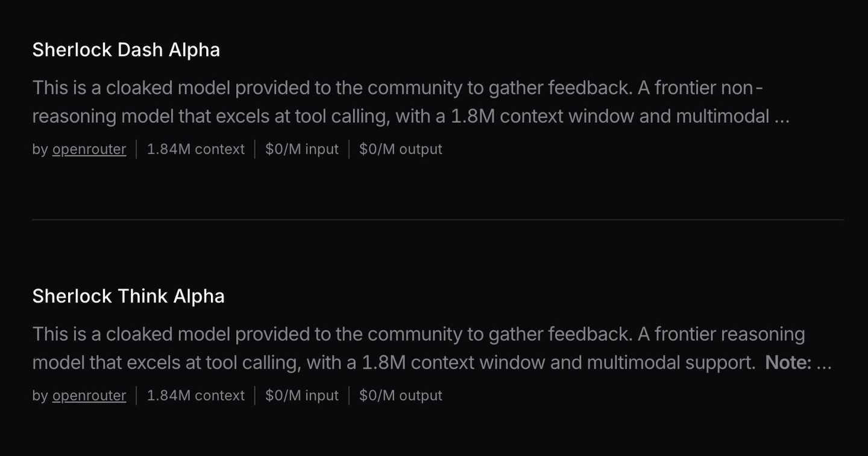Click the horizontal divider between the two models
Viewport: 868px width, 456px height.
(438, 220)
